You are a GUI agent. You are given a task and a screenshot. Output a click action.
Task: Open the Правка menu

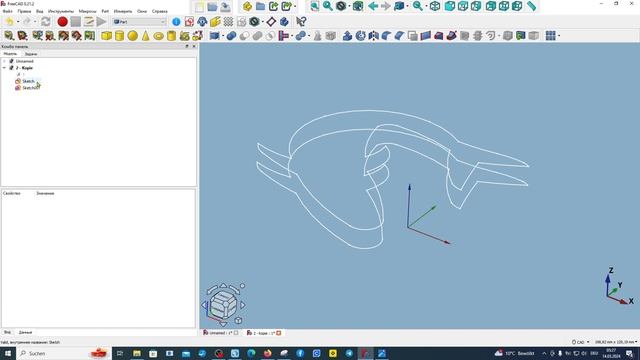coord(24,11)
